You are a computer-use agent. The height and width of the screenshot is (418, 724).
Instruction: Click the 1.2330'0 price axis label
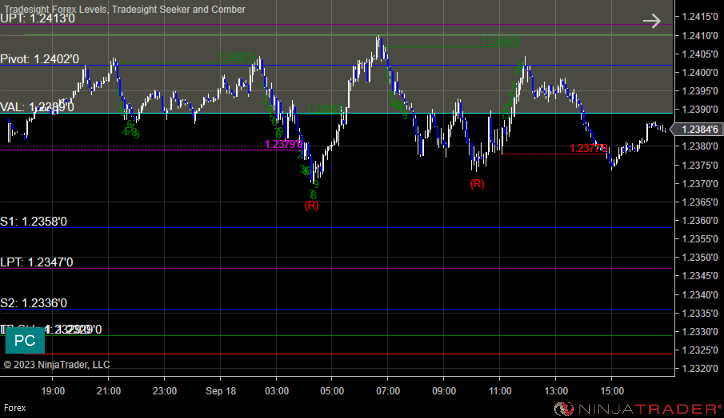(700, 332)
